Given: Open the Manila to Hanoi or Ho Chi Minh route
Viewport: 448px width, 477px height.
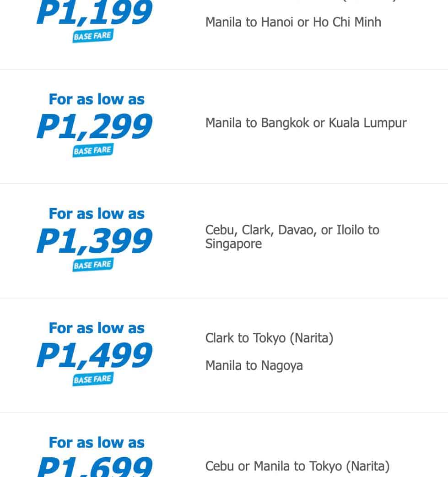Looking at the screenshot, I should [293, 22].
